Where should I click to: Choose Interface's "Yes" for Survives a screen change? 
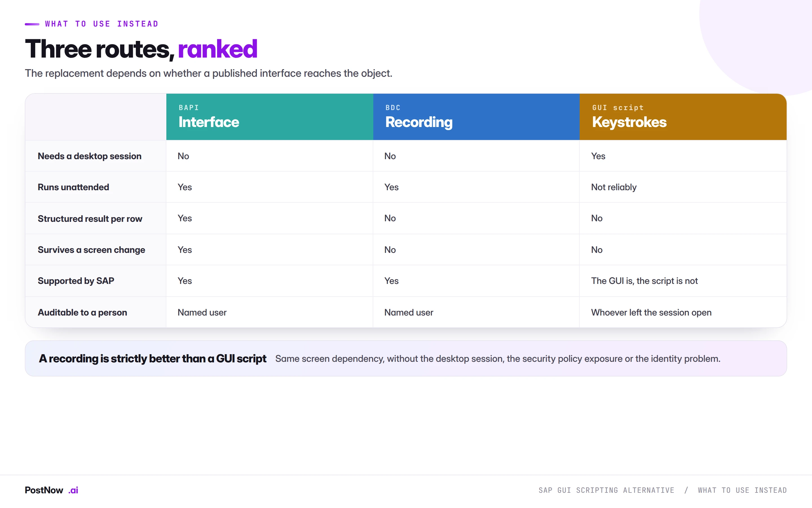185,250
